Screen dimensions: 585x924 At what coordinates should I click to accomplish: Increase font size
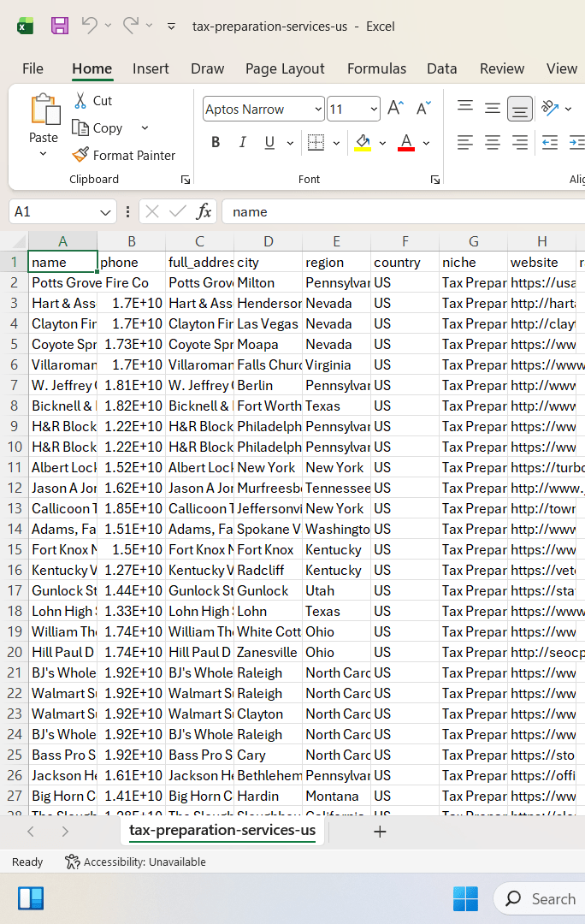click(x=395, y=108)
